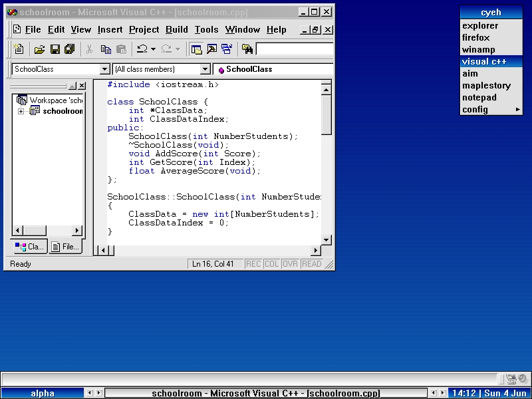Click the alpha workspace label
The image size is (532, 399).
43,393
